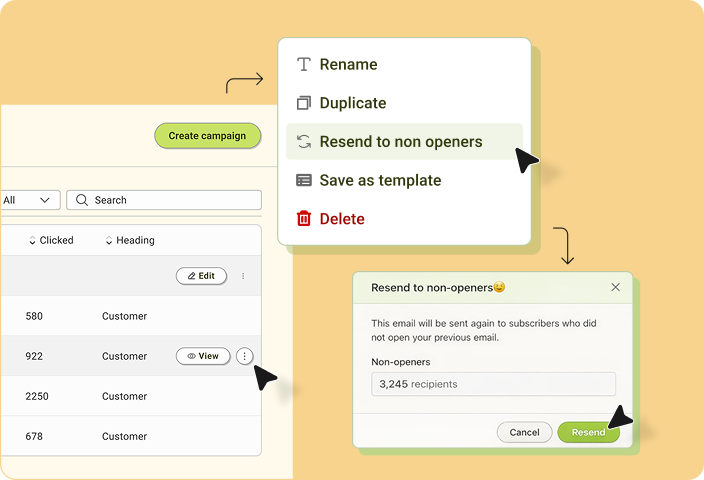Click the resend refresh arrows icon
Image resolution: width=704 pixels, height=480 pixels.
pos(304,142)
